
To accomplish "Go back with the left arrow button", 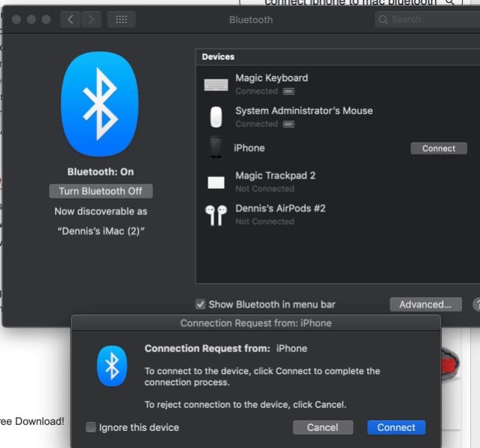I will tap(71, 19).
